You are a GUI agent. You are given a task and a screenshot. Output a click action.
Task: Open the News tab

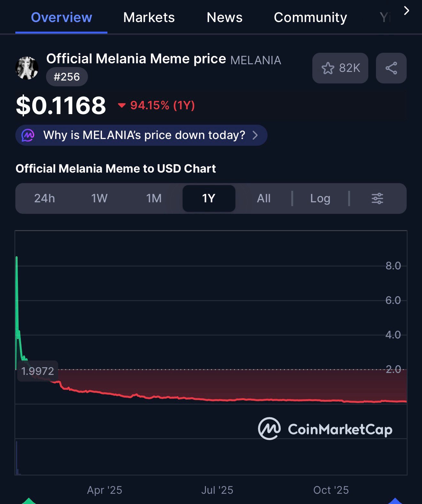(224, 17)
